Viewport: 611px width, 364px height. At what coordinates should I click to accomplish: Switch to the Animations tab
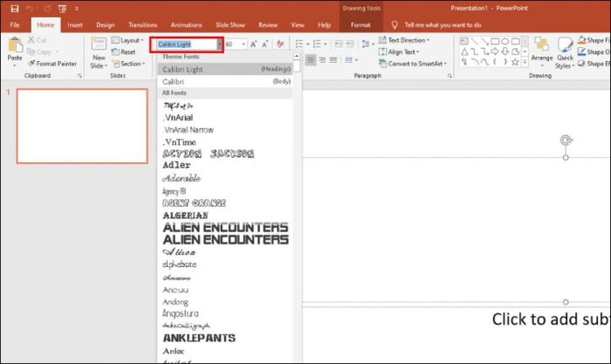(186, 25)
